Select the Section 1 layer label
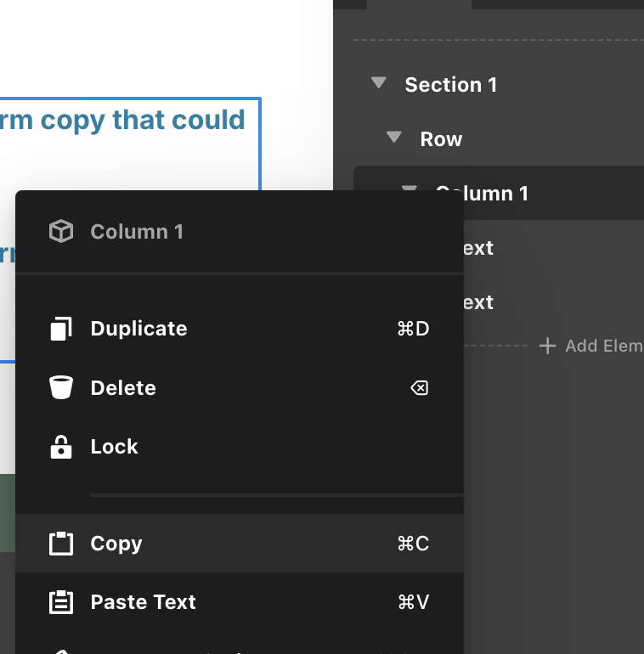 coord(450,85)
